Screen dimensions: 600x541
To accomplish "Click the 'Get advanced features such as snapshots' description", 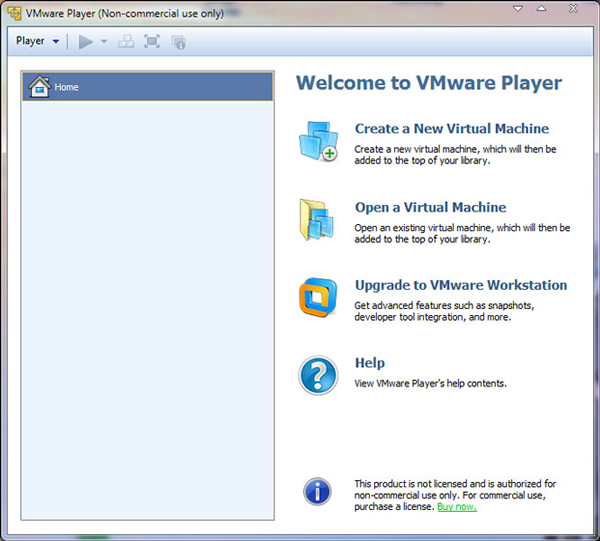I will 444,311.
